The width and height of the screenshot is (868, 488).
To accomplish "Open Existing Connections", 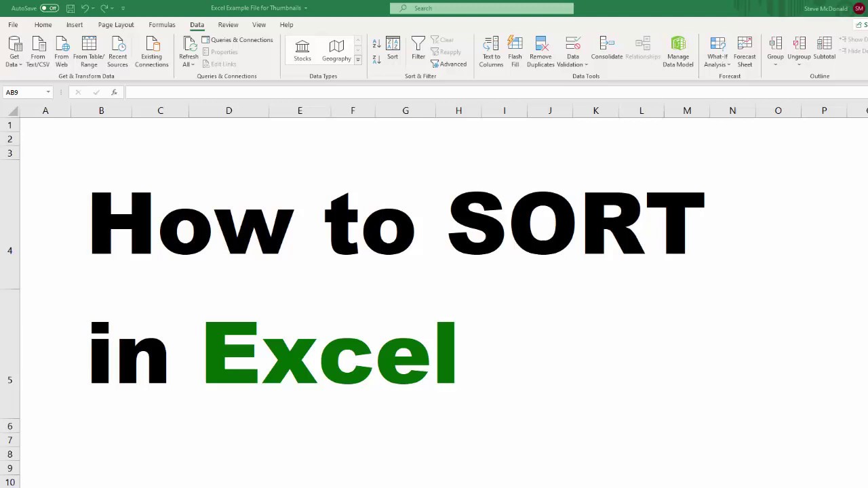I will click(152, 52).
